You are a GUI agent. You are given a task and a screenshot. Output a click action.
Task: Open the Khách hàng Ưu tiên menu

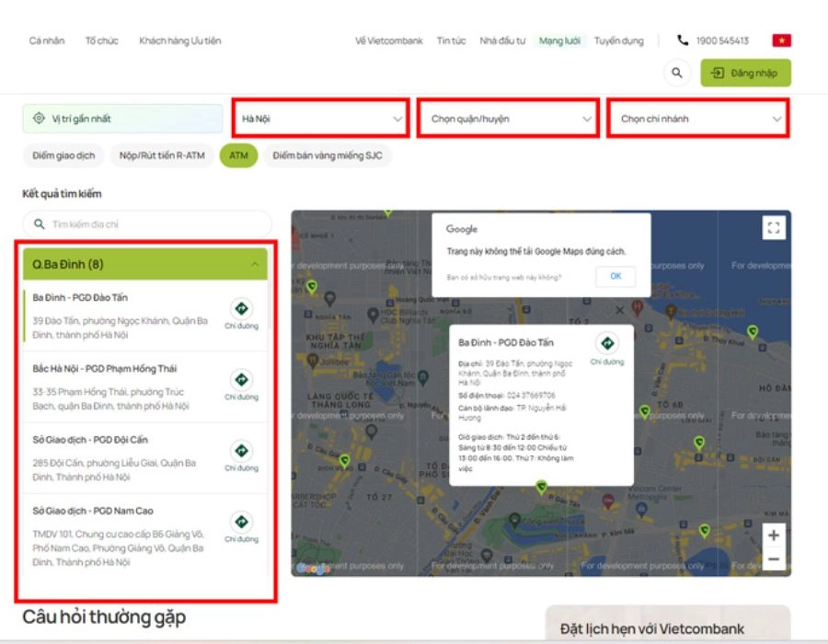(180, 40)
